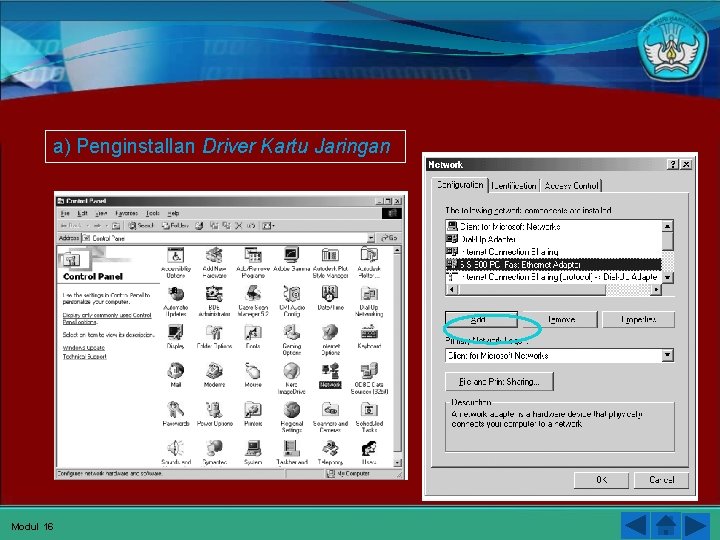Viewport: 720px width, 540px height.
Task: Open the Internet Options icon
Action: [330, 340]
